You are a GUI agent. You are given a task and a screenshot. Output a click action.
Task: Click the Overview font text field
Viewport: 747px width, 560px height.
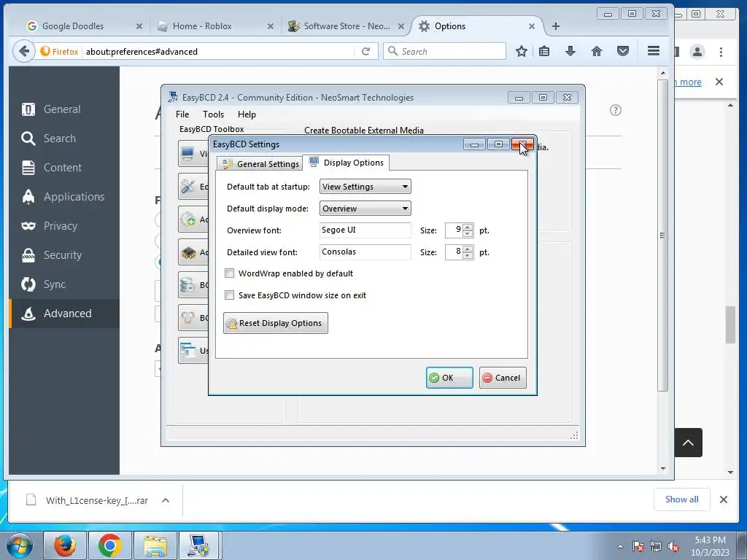(x=365, y=230)
